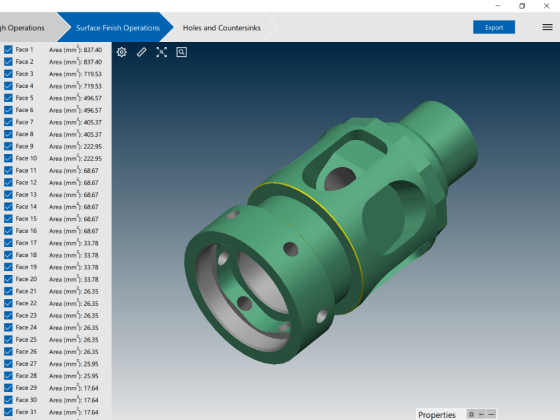The width and height of the screenshot is (560, 420).
Task: Click Face 29 area value 17.64
Action: 91,388
